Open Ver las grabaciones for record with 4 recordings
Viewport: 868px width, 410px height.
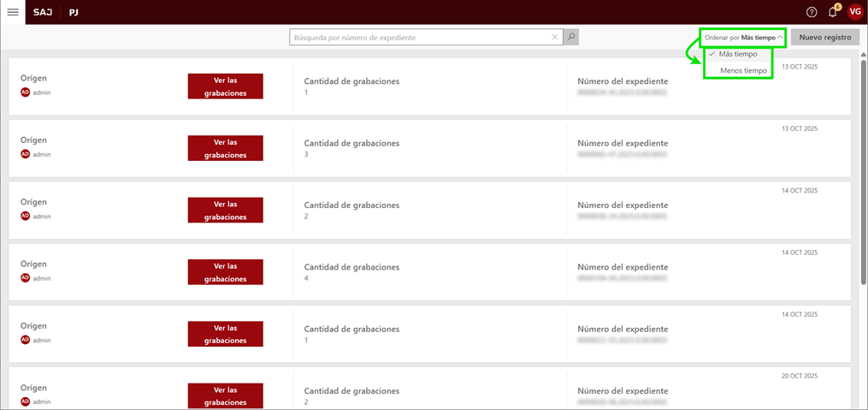pyautogui.click(x=225, y=272)
